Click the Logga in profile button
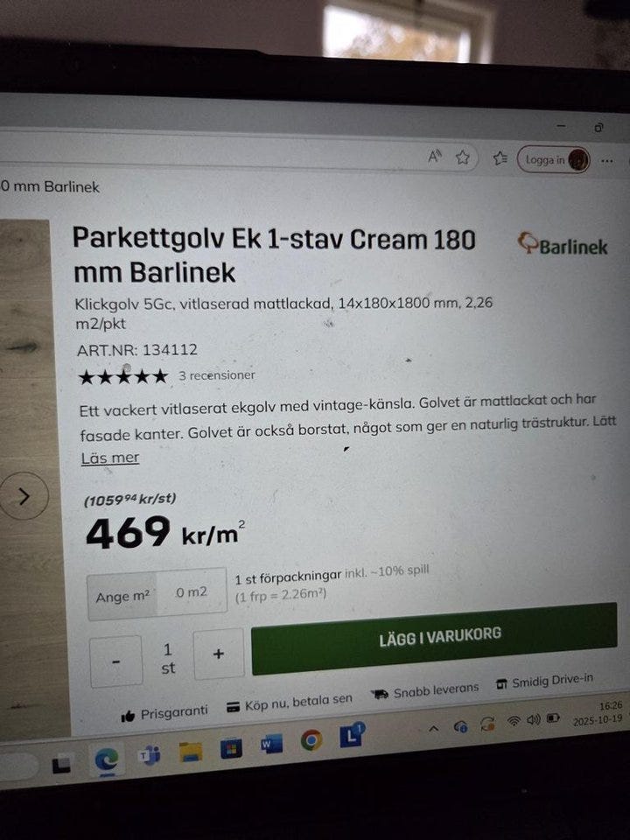Viewport: 630px width, 840px height. (x=553, y=159)
